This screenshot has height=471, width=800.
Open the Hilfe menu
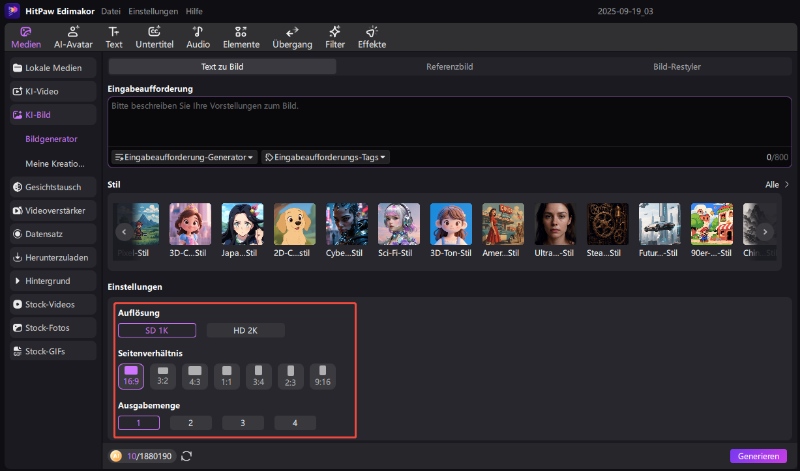tap(194, 11)
